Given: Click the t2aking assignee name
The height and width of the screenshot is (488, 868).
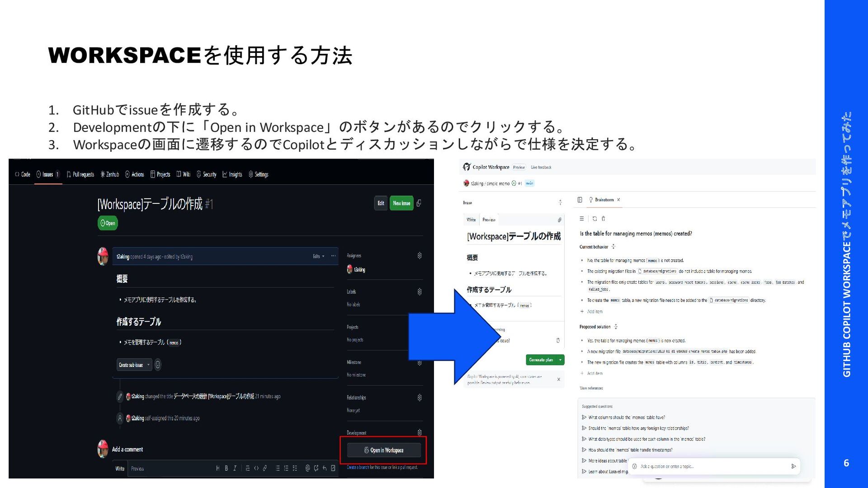Looking at the screenshot, I should click(360, 270).
